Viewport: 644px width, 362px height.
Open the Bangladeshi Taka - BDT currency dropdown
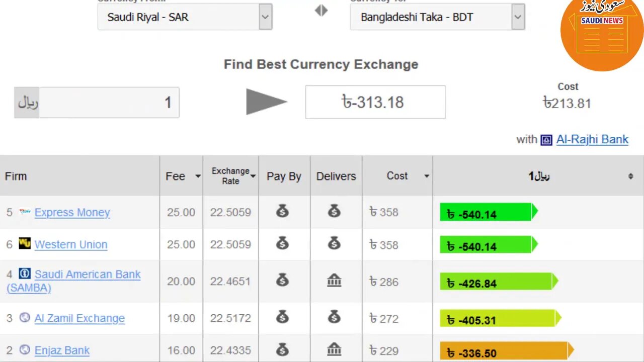tap(437, 17)
